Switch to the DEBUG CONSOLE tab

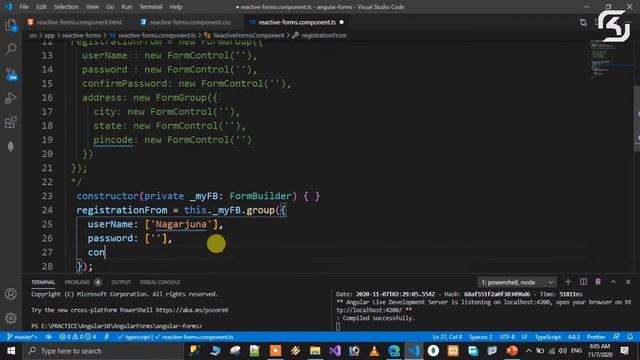(160, 282)
